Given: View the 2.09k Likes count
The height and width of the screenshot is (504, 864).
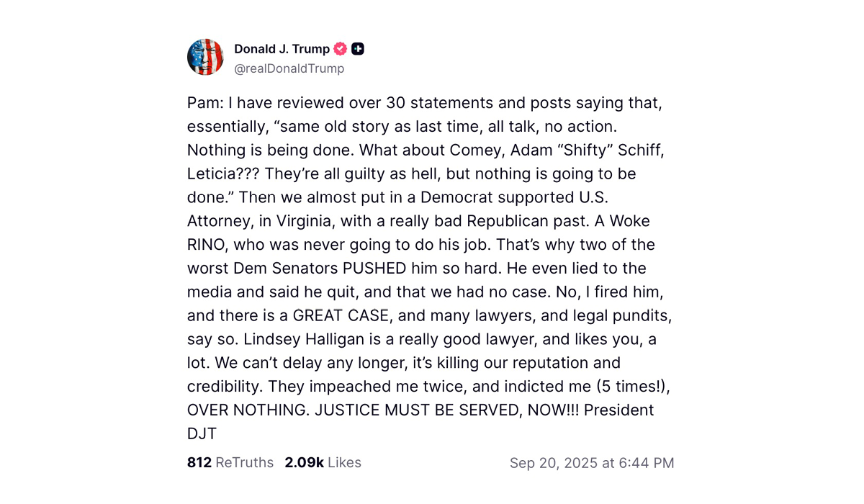Looking at the screenshot, I should pyautogui.click(x=304, y=463).
